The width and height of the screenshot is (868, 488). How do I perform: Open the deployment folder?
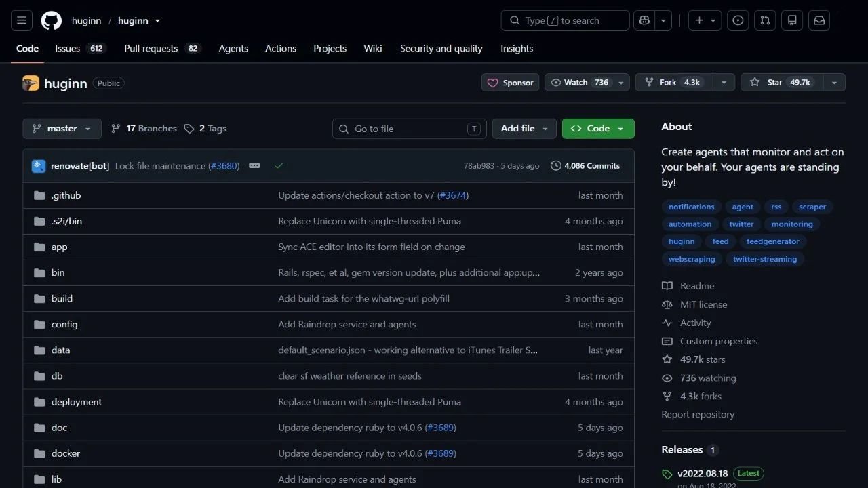click(x=77, y=402)
